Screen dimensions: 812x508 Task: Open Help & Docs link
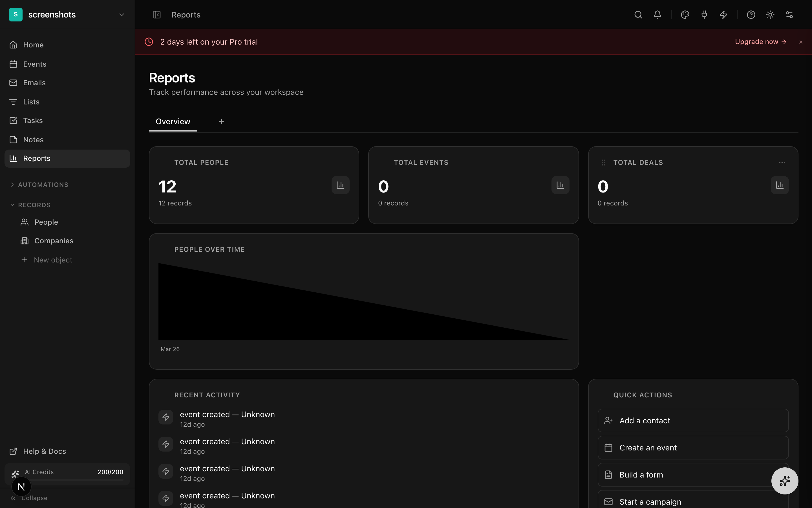tap(67, 451)
